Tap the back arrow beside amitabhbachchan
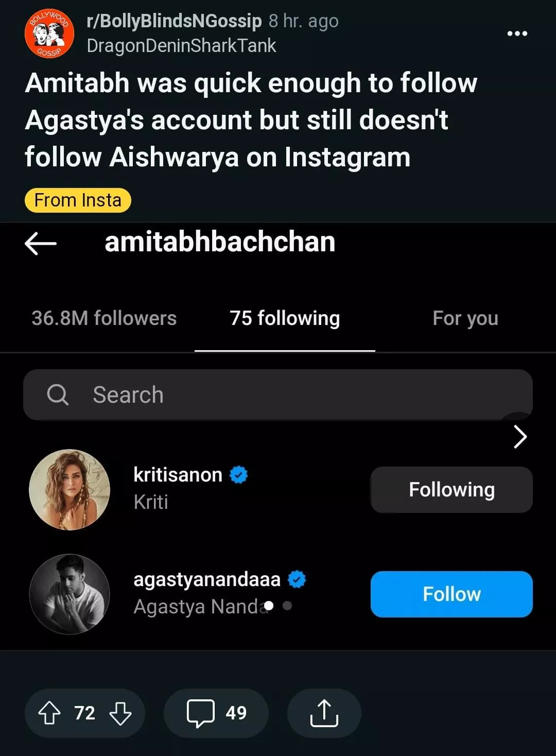 tap(41, 243)
